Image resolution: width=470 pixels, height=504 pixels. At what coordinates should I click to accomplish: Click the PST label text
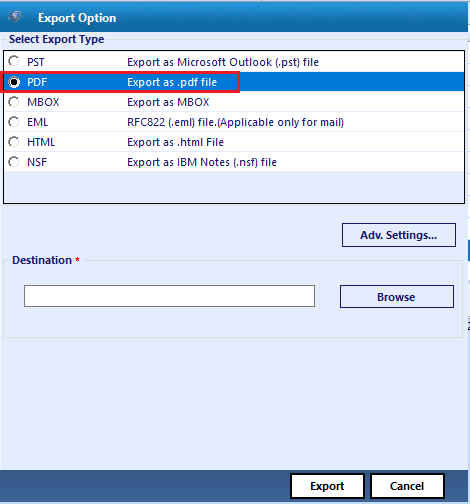pyautogui.click(x=36, y=62)
